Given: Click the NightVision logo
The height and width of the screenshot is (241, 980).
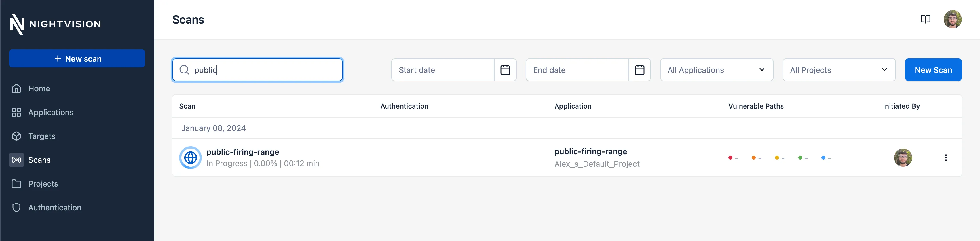Looking at the screenshot, I should click(x=56, y=24).
